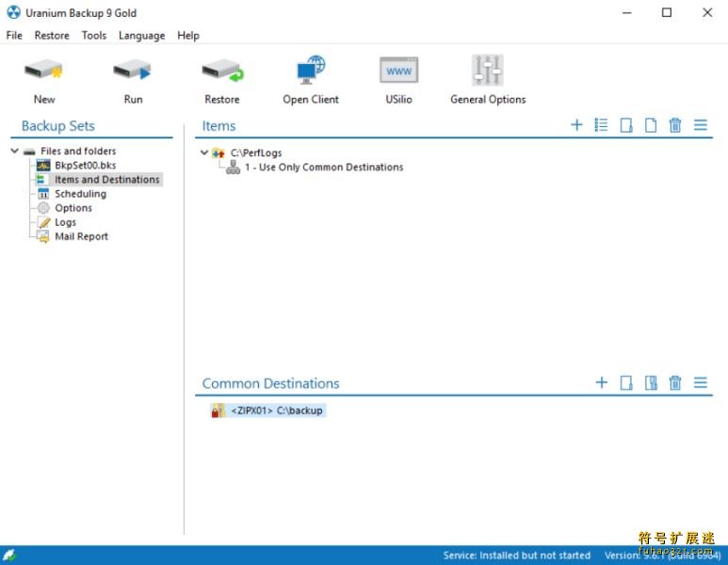Select Files and folders backup set label
This screenshot has width=728, height=565.
(x=78, y=151)
